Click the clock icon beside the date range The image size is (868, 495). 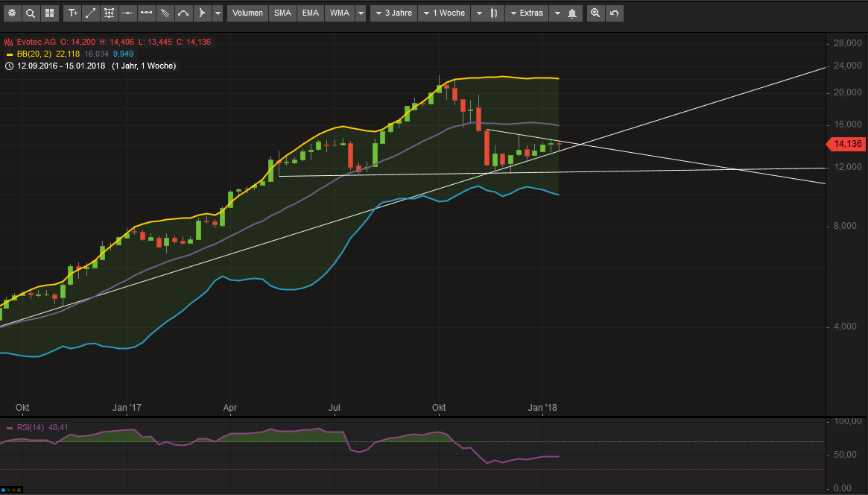[x=9, y=66]
